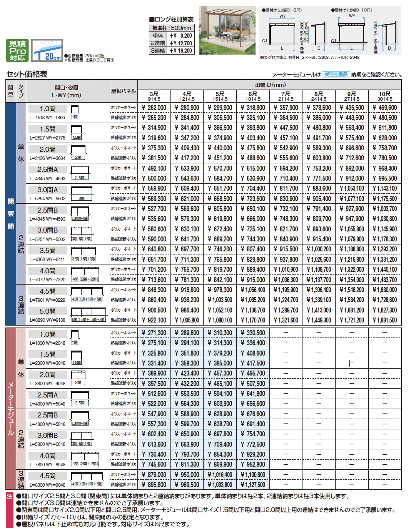Image resolution: width=411 pixels, height=532 pixels.
Task: Select the ¥1,000,200 price cell
Action: 319,249
